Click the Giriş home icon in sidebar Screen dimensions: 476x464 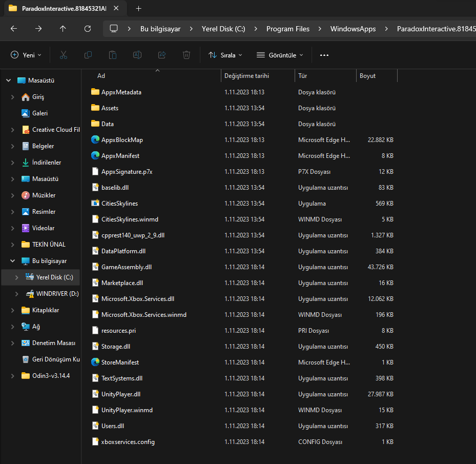26,97
